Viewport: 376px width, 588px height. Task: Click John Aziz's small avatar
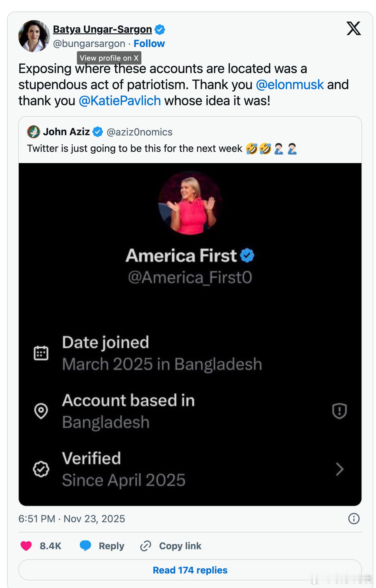pyautogui.click(x=34, y=132)
